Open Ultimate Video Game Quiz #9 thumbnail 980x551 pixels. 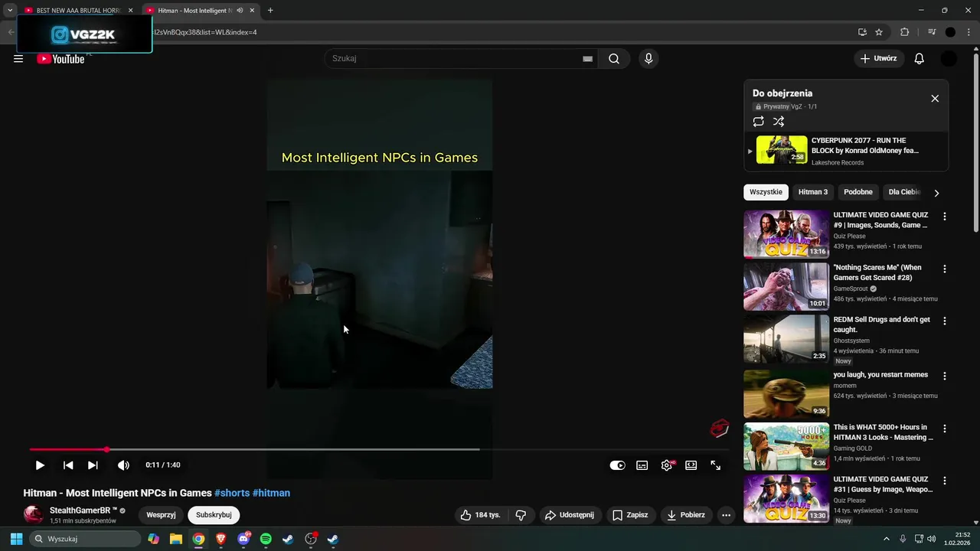(786, 234)
